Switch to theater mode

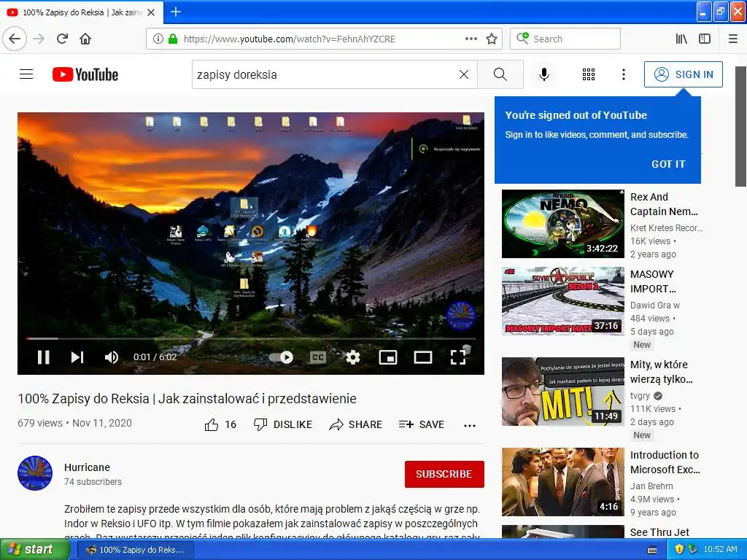coord(423,357)
